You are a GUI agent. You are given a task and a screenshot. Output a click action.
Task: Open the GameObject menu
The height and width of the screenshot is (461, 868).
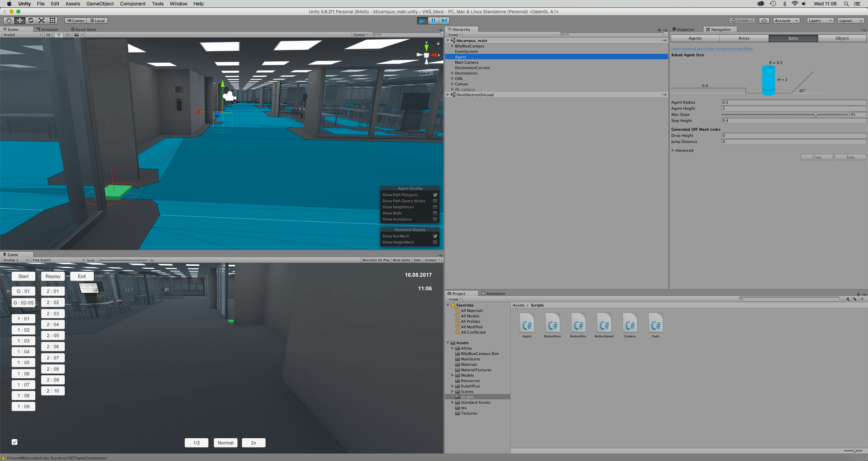100,4
